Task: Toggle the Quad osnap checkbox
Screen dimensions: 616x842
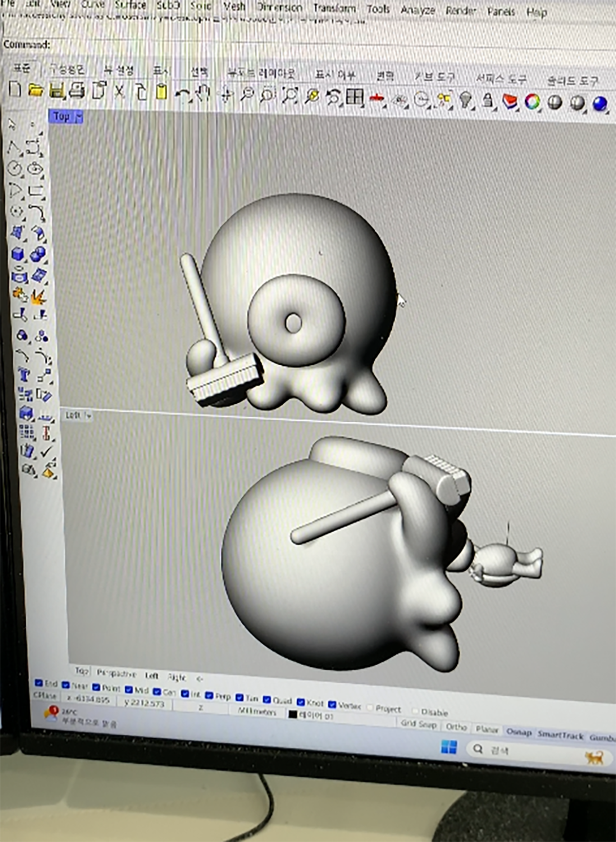Action: (267, 699)
